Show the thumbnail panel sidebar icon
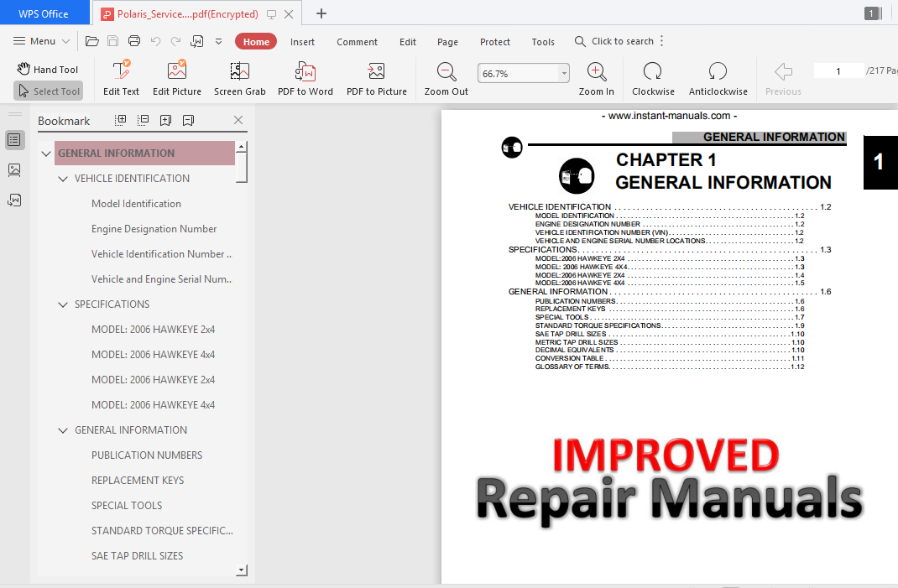Viewport: 898px width, 588px height. pyautogui.click(x=14, y=170)
